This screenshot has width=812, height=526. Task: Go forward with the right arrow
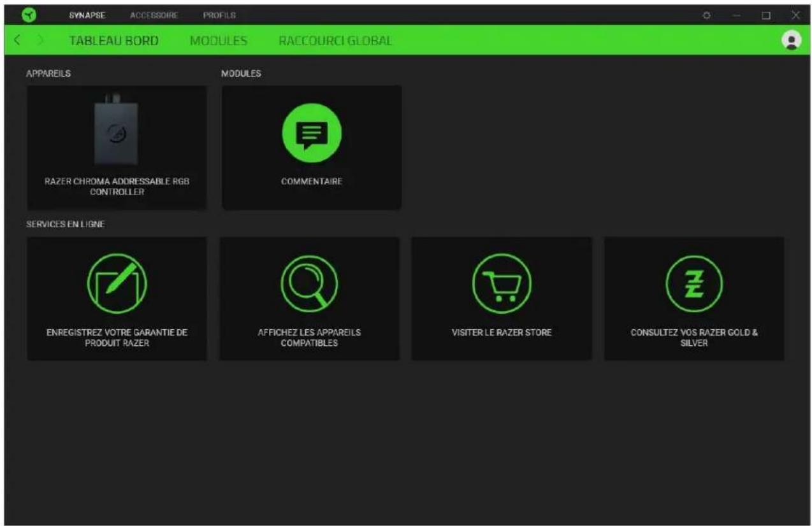point(41,41)
